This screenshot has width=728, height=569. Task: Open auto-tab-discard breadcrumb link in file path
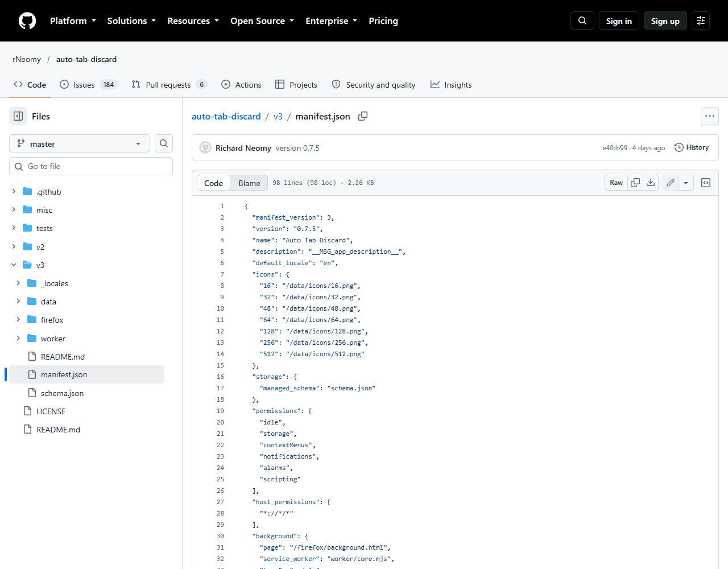226,116
